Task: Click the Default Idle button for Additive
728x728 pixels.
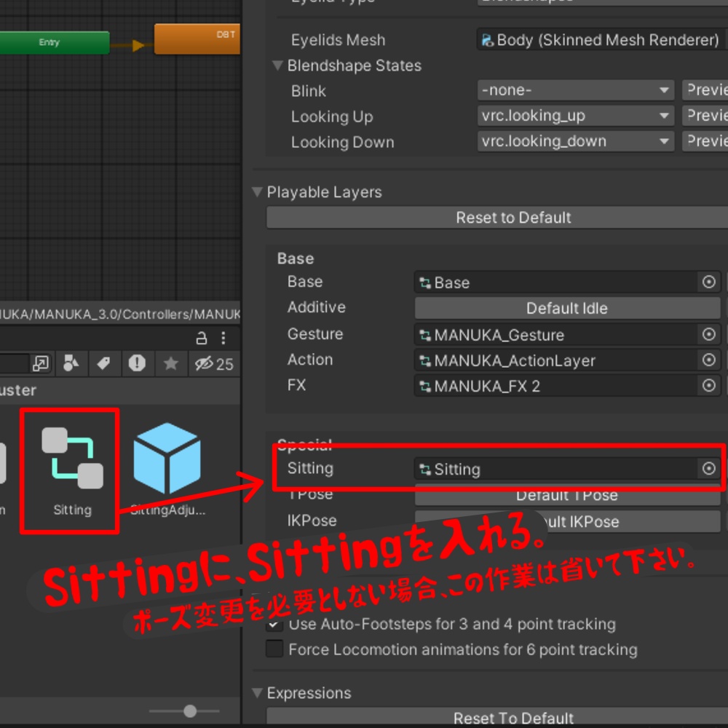Action: 567,308
